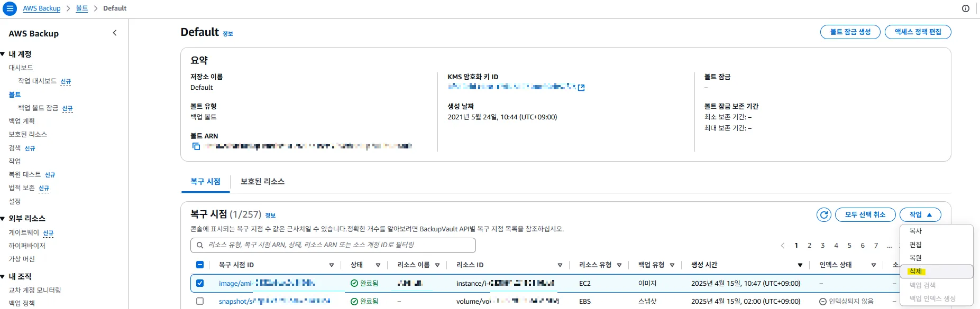Open 복원 테스트 in sidebar
Viewport: 980px width, 309px height.
click(24, 174)
